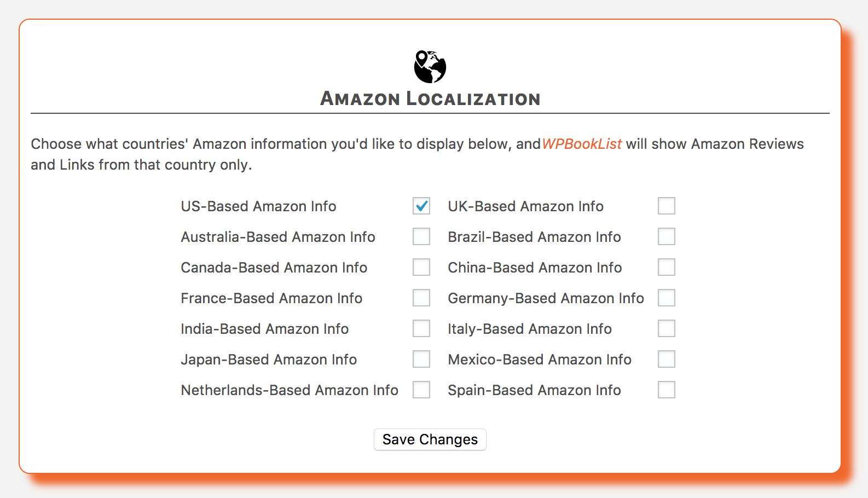Click the Amazon Localization heading

(430, 99)
